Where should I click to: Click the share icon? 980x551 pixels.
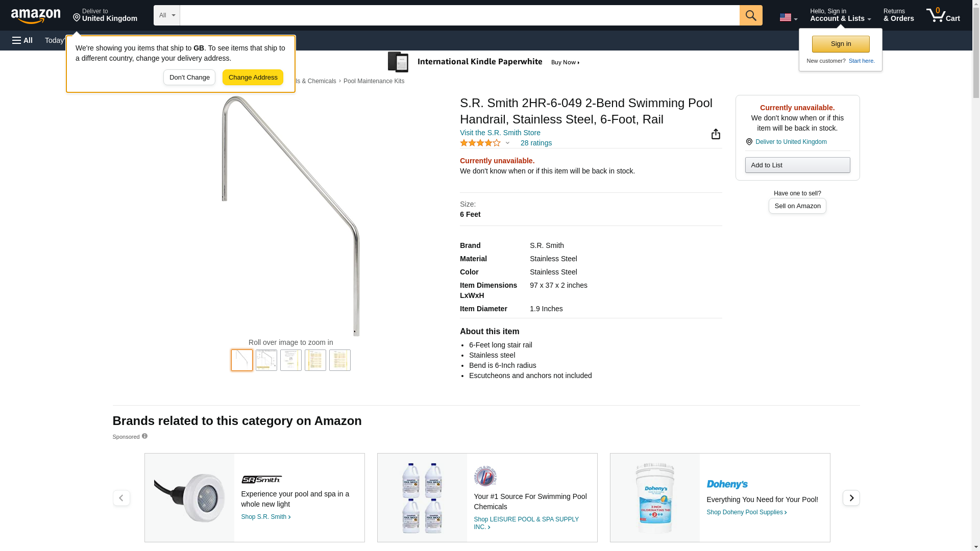[716, 134]
